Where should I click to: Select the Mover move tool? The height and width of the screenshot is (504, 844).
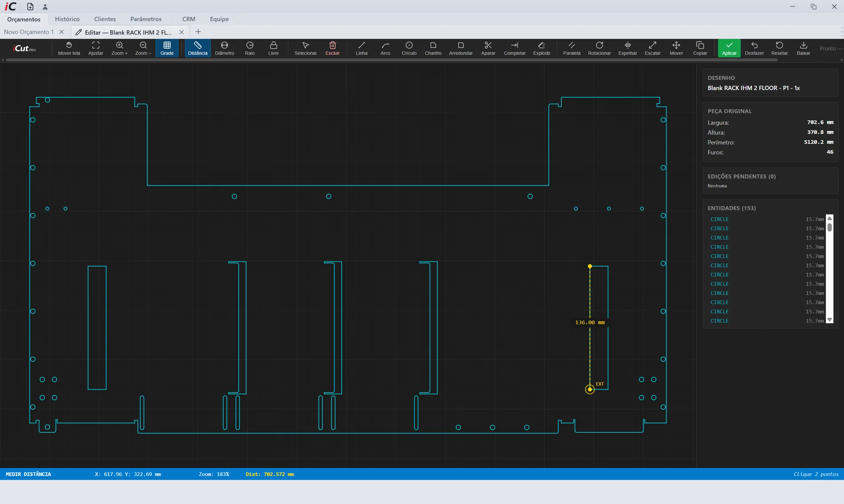click(x=676, y=48)
